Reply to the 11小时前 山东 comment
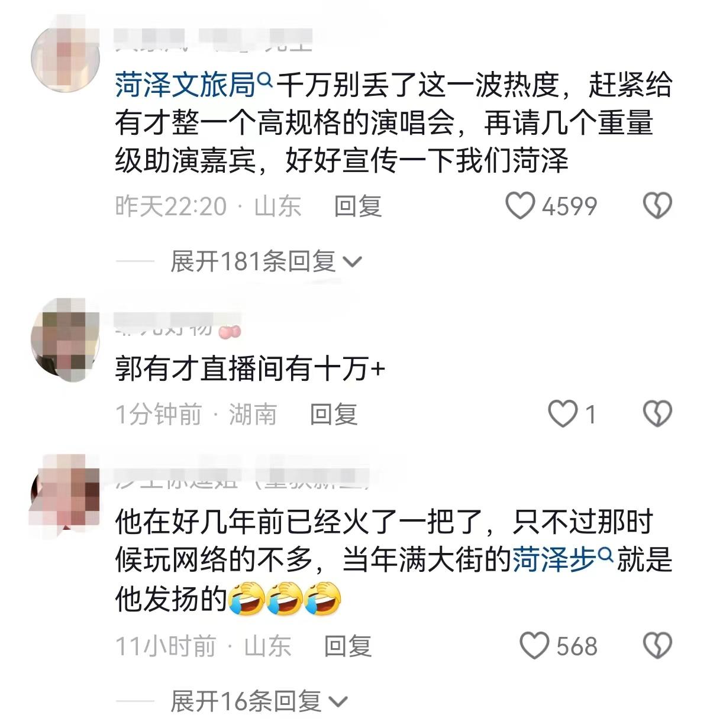 [348, 646]
